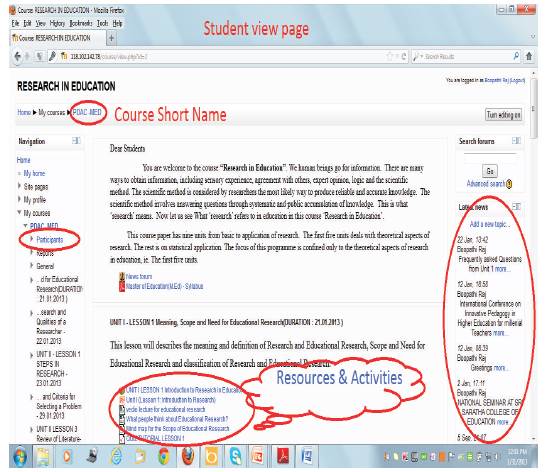This screenshot has height=472, width=551.
Task: Collapse the Navigation block with its dock icon
Action: (76, 141)
